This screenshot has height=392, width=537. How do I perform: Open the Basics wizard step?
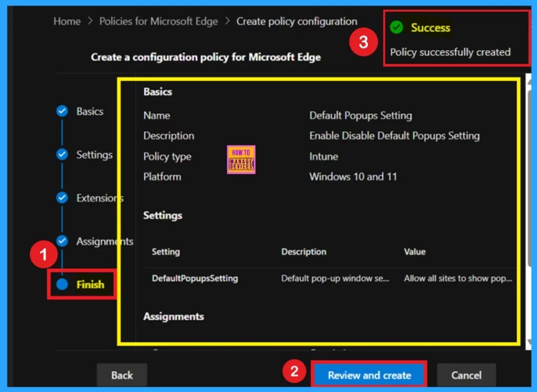(x=90, y=111)
